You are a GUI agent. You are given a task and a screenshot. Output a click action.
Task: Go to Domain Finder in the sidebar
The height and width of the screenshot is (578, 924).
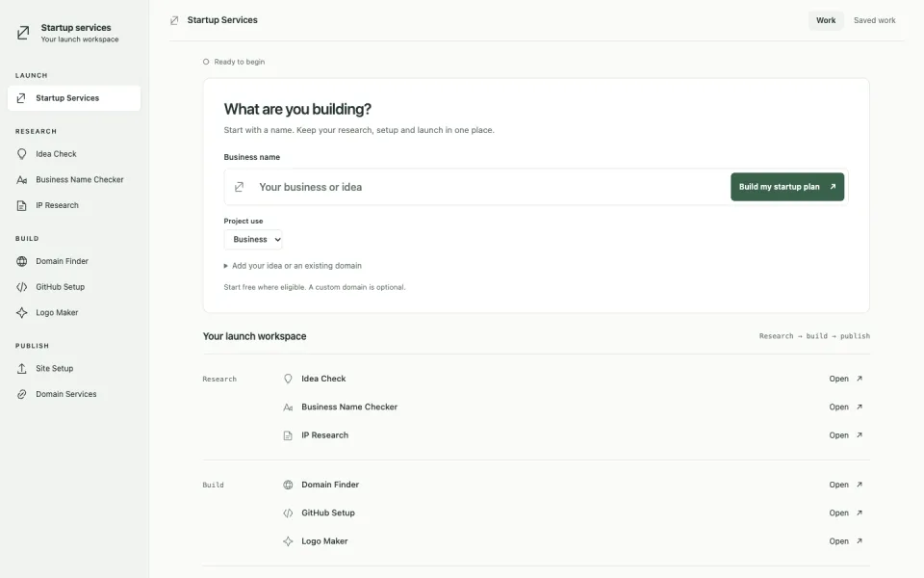74,261
